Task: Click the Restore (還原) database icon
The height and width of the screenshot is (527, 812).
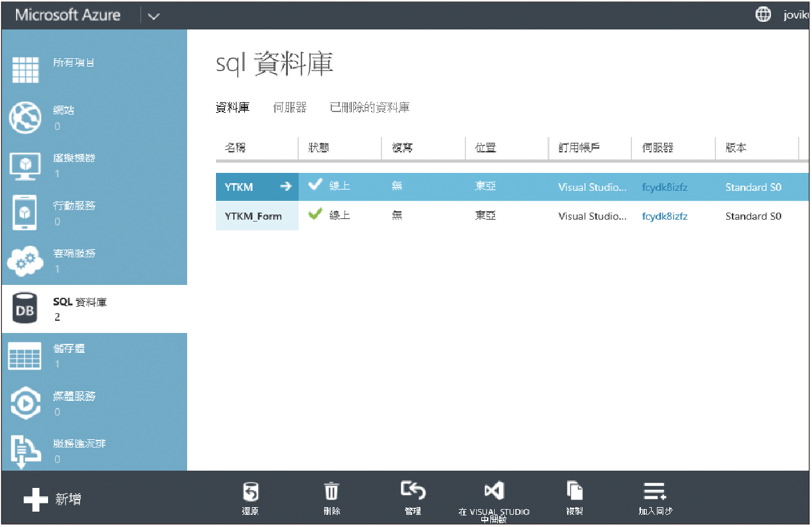Action: click(x=251, y=492)
